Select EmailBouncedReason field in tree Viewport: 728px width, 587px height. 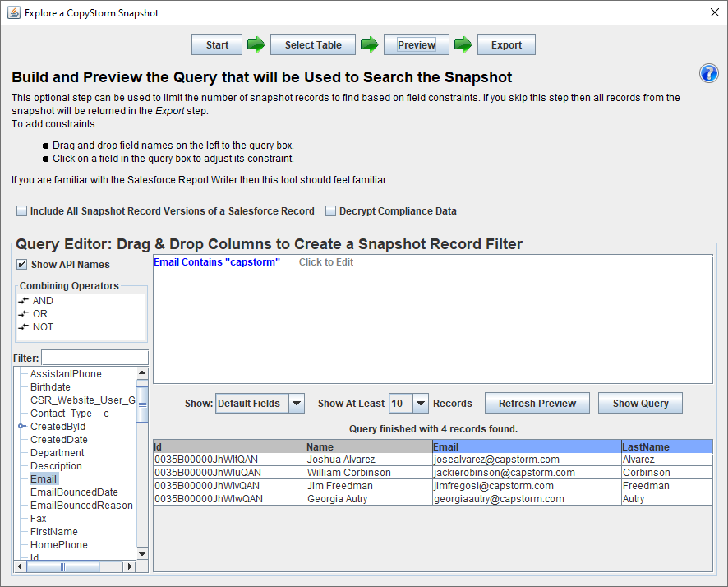click(81, 506)
